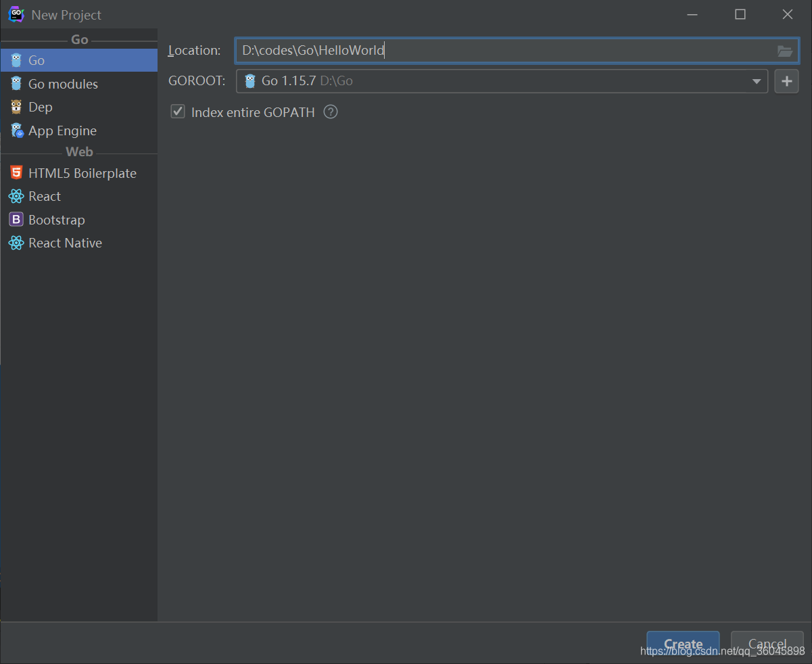Select the Go project type
The image size is (812, 664).
point(79,60)
